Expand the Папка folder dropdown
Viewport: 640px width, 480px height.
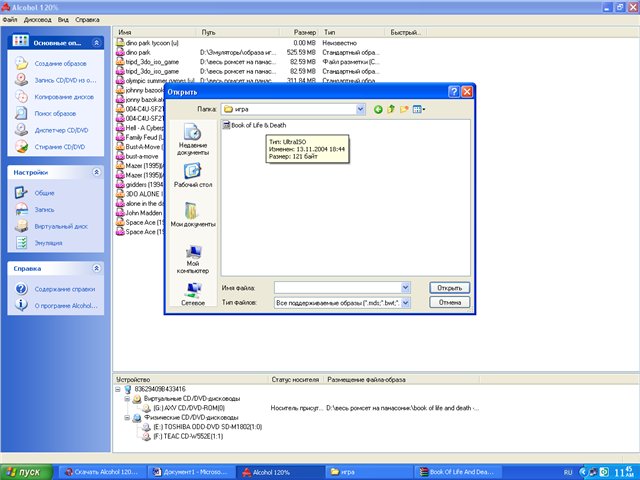(361, 109)
